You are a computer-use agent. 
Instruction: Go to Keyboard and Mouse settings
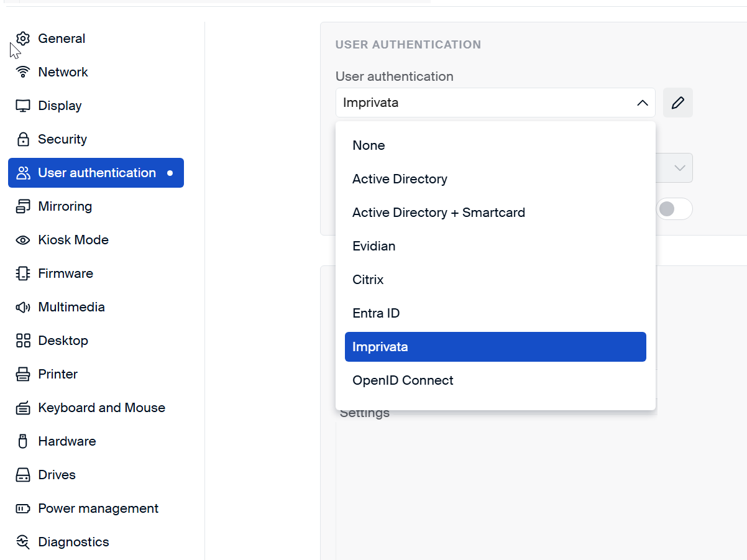click(96, 408)
